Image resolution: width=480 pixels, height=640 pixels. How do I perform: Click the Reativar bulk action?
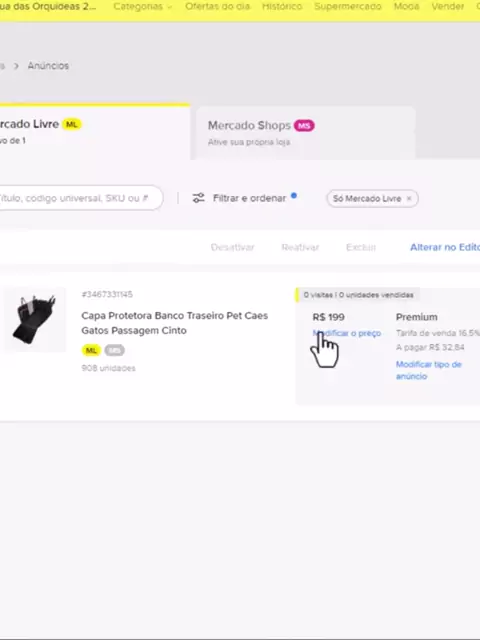pos(300,247)
